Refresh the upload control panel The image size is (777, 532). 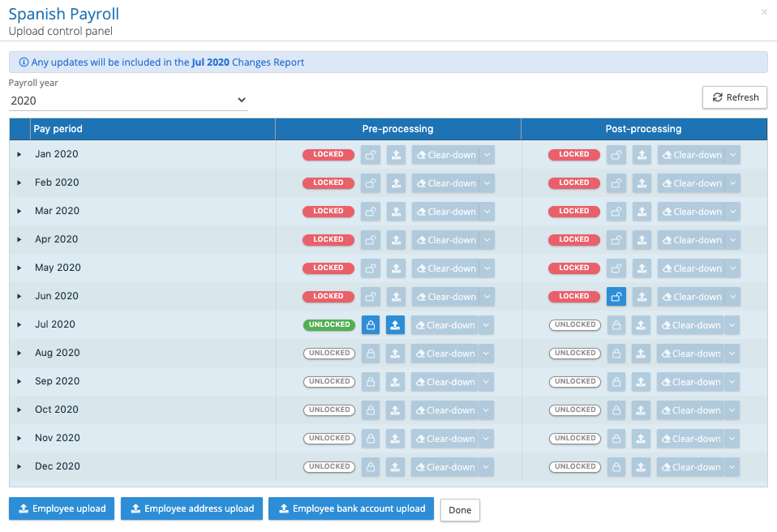tap(734, 97)
